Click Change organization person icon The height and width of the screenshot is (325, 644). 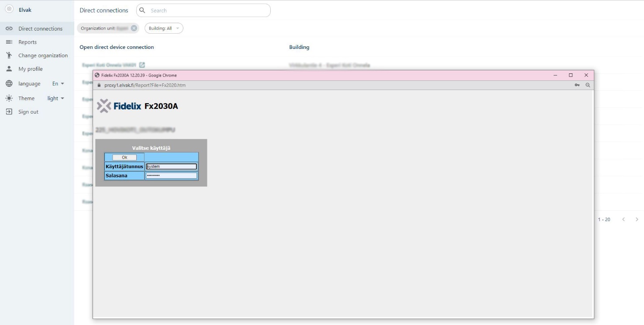(9, 55)
